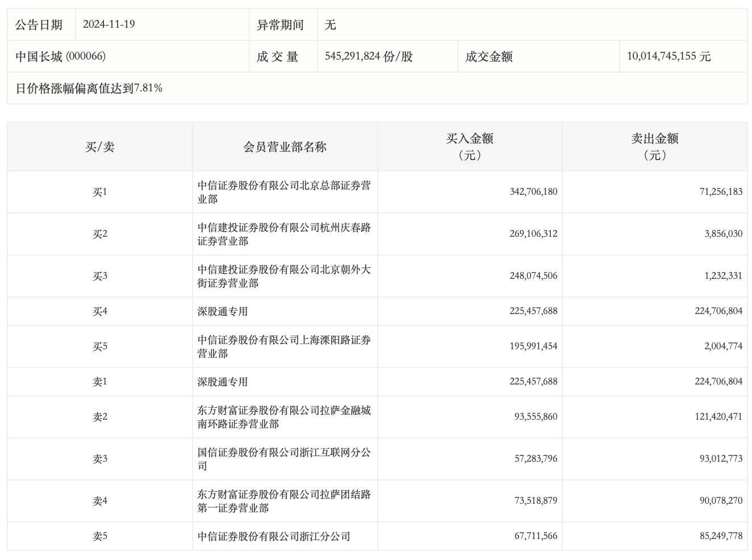Click 深股通专用 in the 卖1 row
752x560 pixels.
[223, 382]
